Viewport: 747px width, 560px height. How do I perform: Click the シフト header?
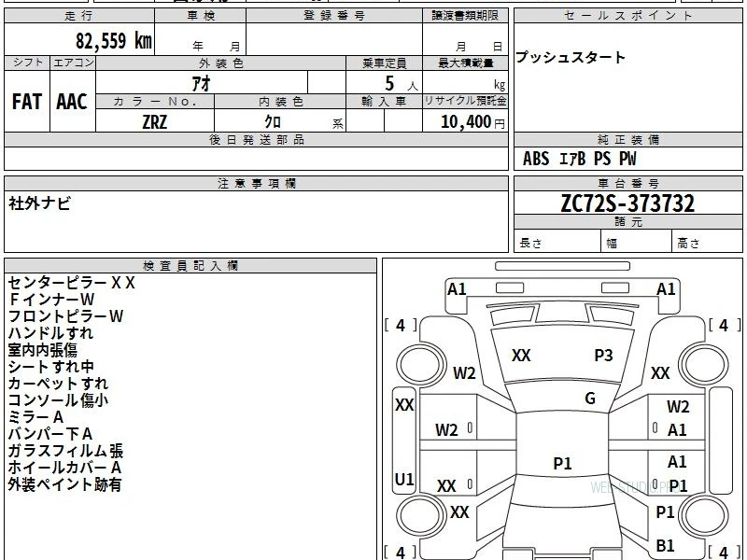27,63
